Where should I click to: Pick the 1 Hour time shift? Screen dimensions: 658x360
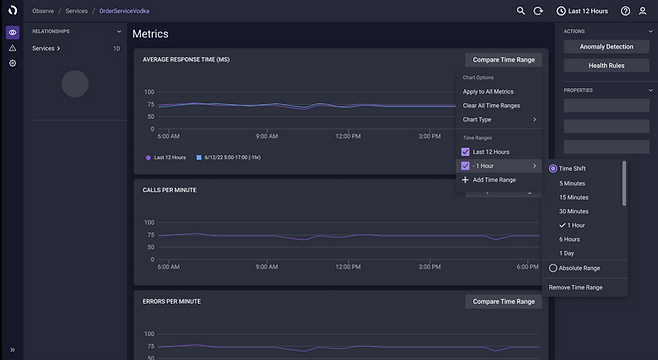point(576,225)
